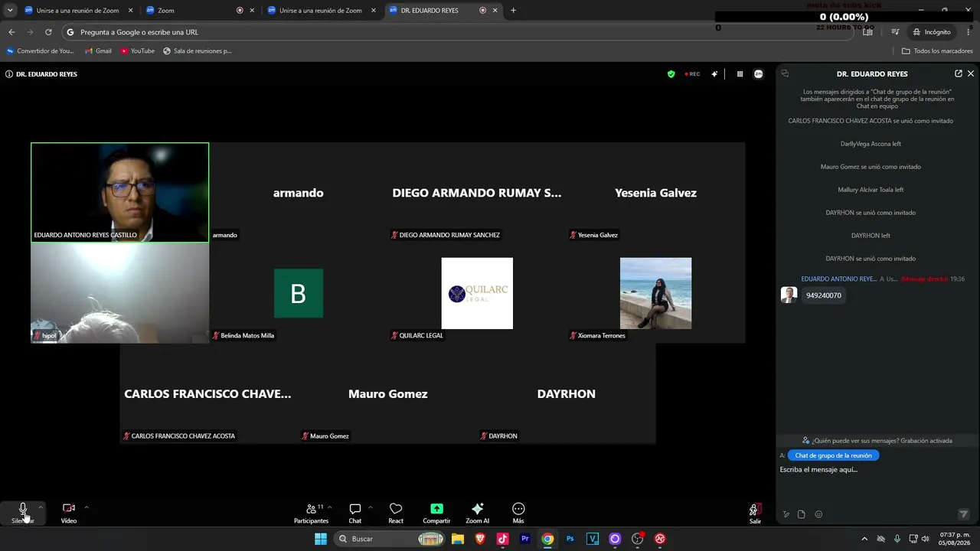Open Premiere Pro from the taskbar
The height and width of the screenshot is (551, 980).
tap(525, 539)
